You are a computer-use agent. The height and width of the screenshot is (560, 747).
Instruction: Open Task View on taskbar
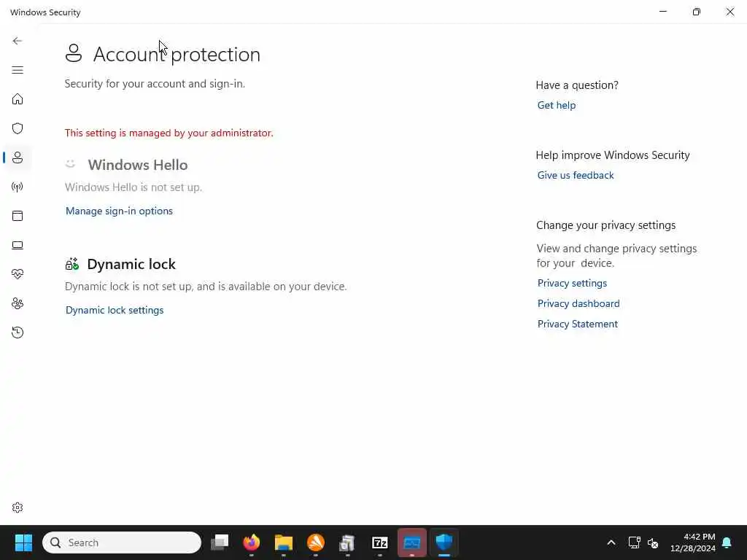coord(220,542)
